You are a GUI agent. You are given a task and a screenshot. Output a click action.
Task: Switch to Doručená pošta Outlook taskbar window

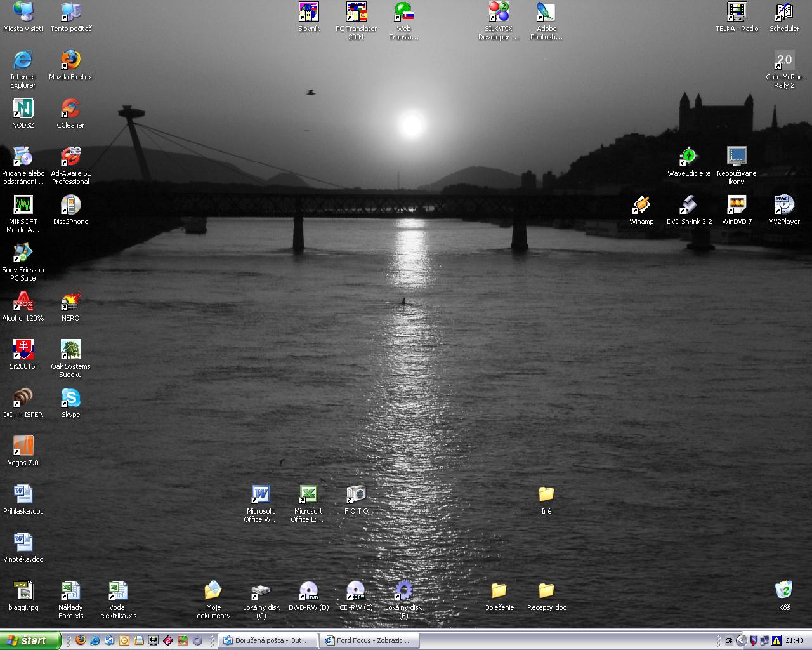[x=267, y=640]
